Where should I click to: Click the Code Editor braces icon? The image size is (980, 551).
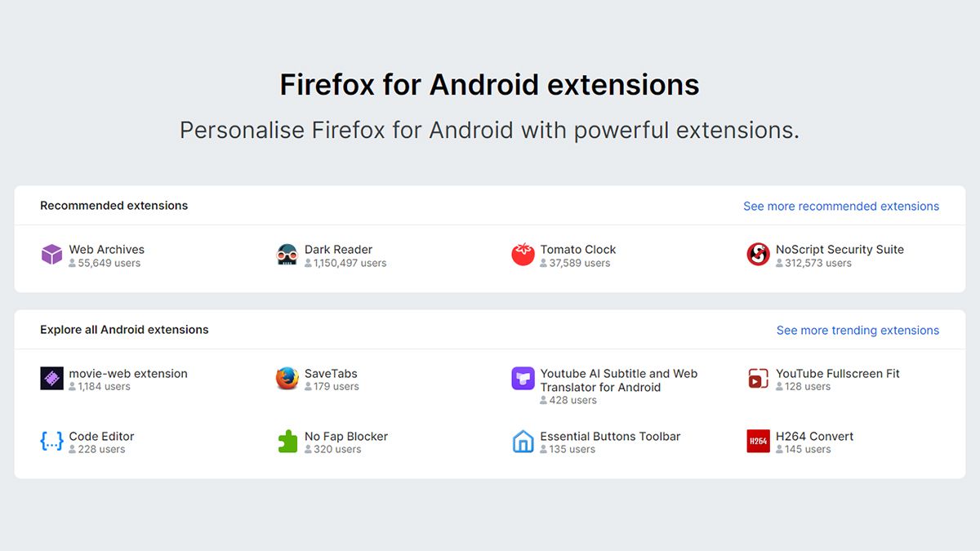(51, 441)
